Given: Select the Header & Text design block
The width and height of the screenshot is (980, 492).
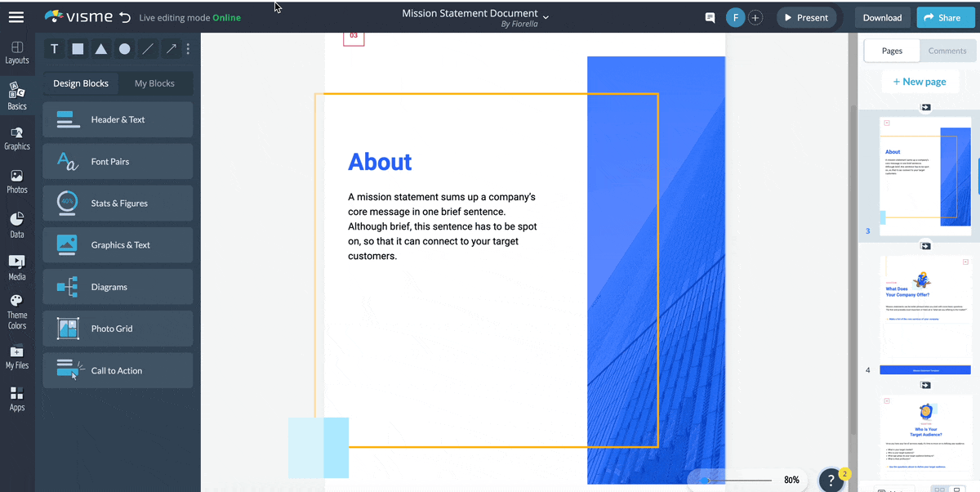Looking at the screenshot, I should [x=117, y=119].
